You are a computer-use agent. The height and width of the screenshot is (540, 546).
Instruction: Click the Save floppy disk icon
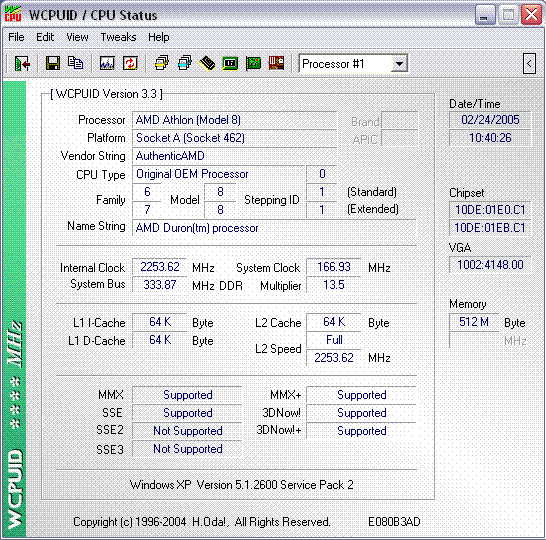click(x=53, y=64)
